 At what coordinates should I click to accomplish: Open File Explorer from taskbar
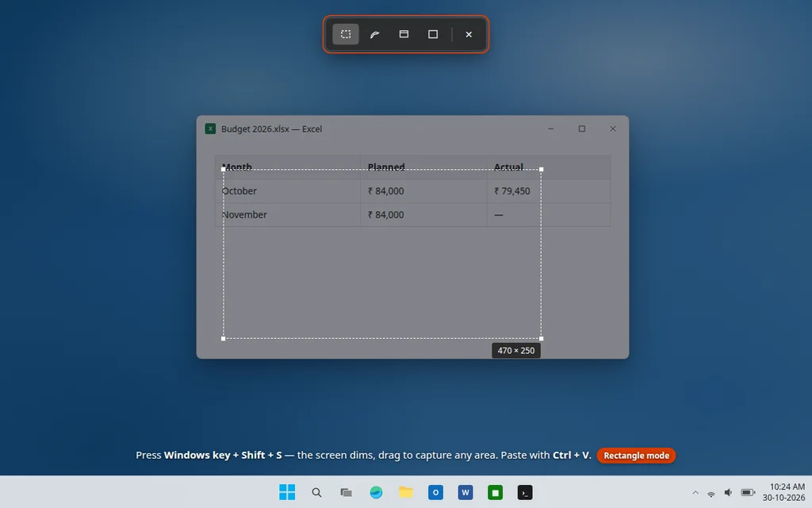coord(405,492)
